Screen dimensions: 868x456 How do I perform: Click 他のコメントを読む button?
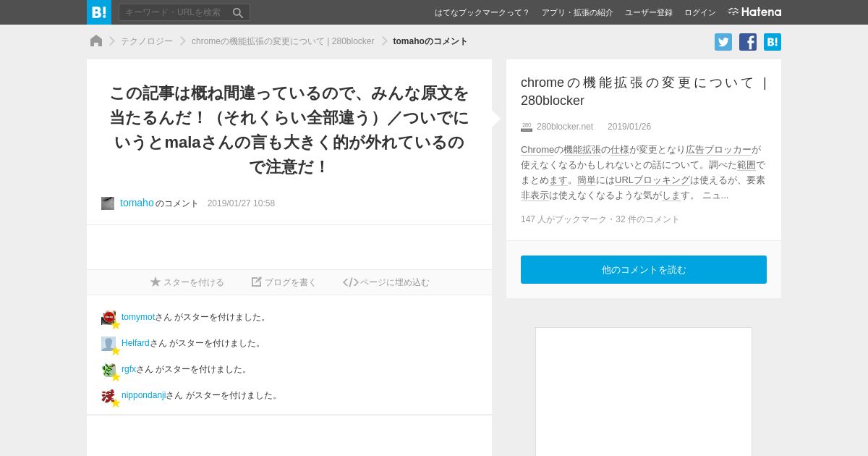pyautogui.click(x=644, y=269)
